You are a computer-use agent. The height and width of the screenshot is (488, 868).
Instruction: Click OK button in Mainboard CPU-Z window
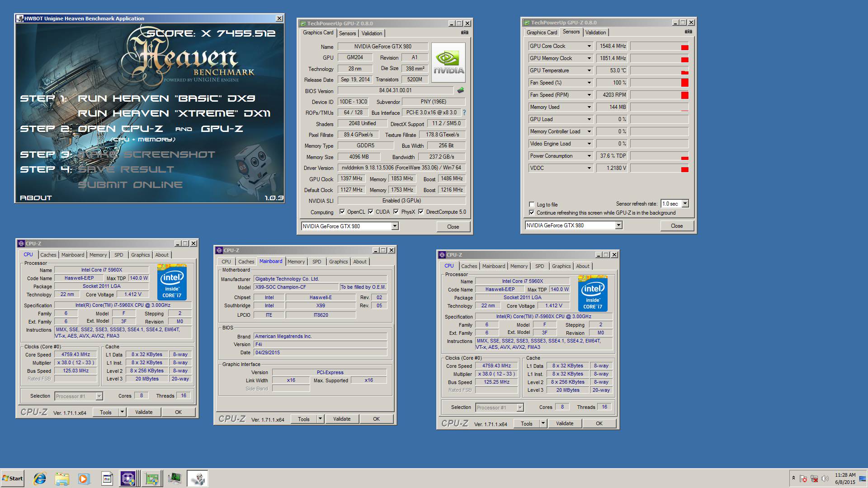376,419
